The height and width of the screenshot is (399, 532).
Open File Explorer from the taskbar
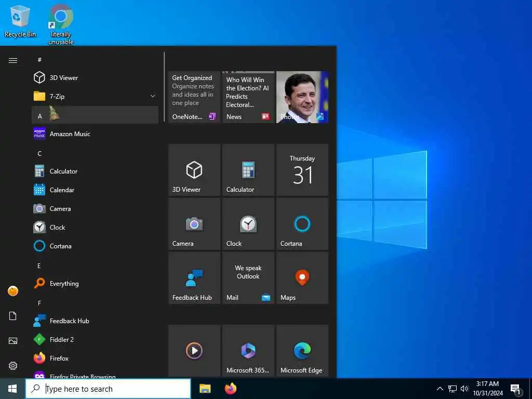pyautogui.click(x=205, y=389)
